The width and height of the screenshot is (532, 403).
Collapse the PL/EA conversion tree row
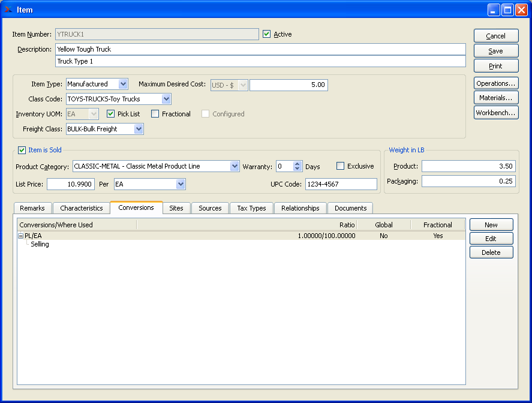(x=21, y=236)
